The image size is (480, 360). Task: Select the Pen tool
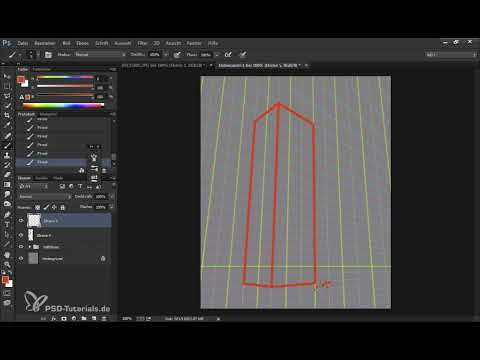coord(7,214)
